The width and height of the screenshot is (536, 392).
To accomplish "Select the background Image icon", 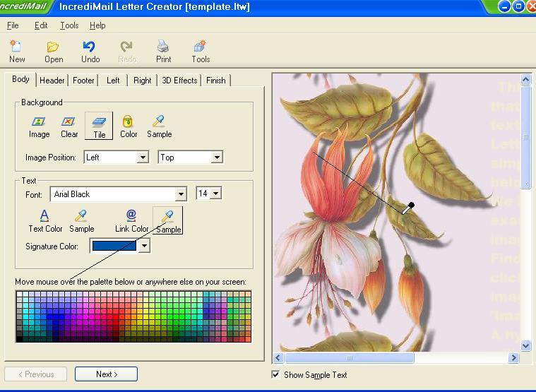I will click(x=39, y=122).
